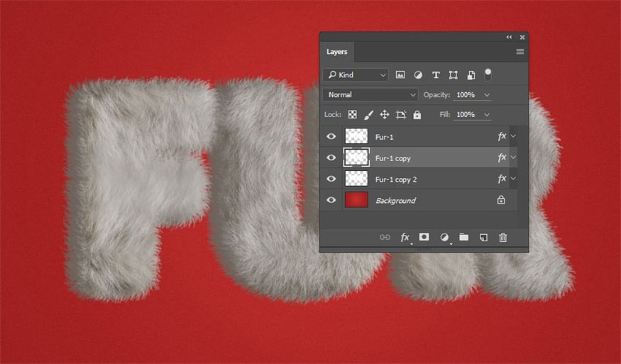The image size is (621, 364).
Task: Click the pixel layer filter icon
Action: coord(400,75)
